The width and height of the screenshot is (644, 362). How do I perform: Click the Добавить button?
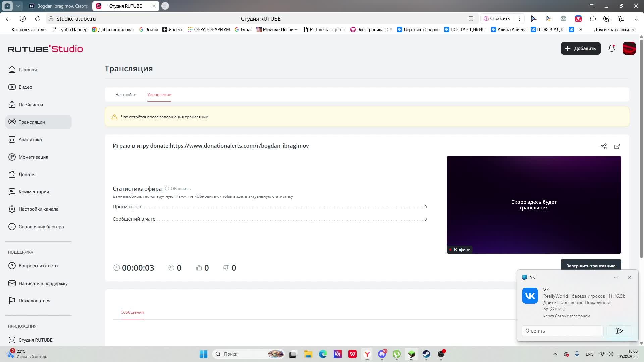(581, 48)
